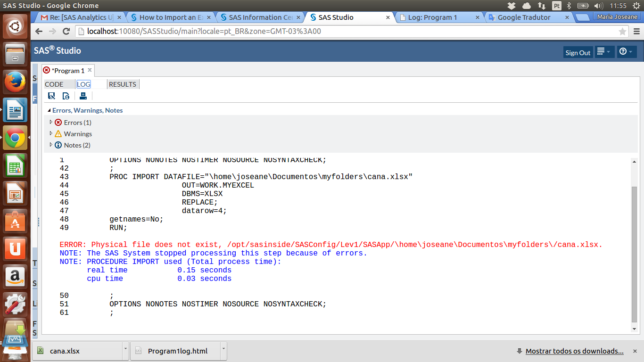This screenshot has width=644, height=362.
Task: Open the cana.xlsx download options arrow
Action: click(125, 351)
